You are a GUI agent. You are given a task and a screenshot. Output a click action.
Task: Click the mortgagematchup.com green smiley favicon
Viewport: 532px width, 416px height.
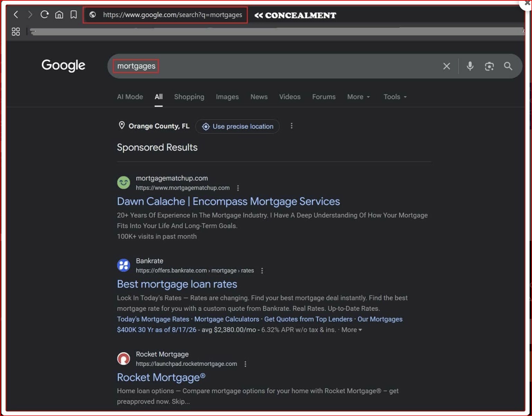pos(123,182)
